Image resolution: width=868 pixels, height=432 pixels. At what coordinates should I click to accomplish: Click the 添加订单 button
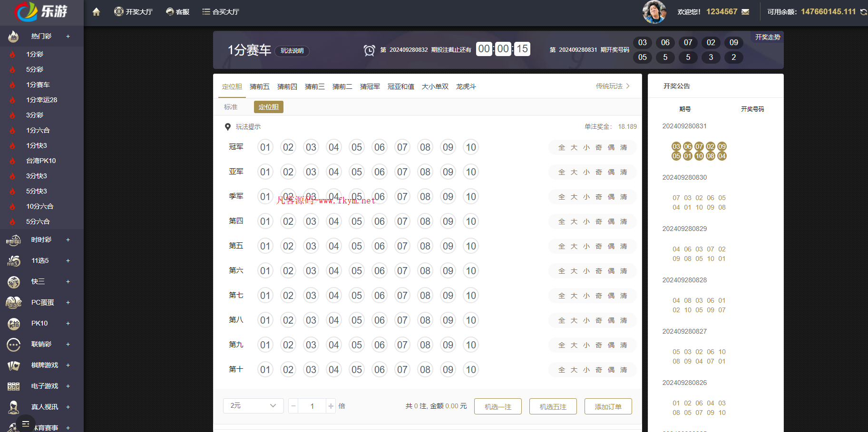[608, 406]
